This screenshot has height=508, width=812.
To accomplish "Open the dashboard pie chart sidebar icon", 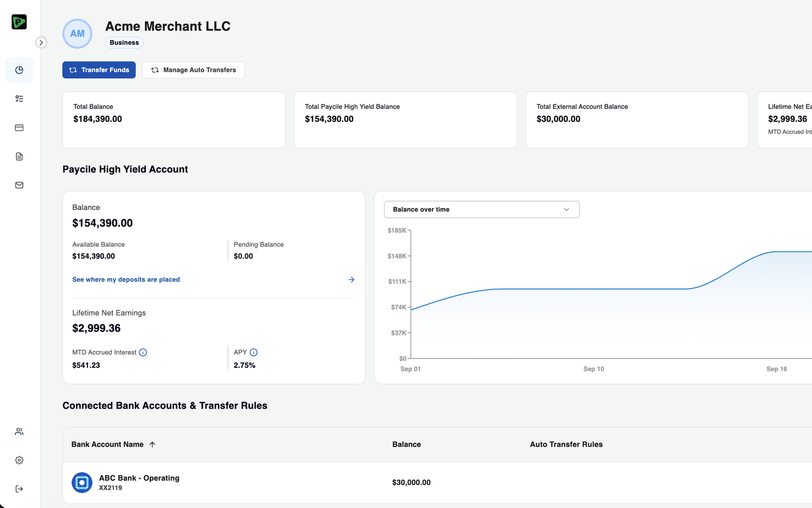I will pyautogui.click(x=19, y=70).
